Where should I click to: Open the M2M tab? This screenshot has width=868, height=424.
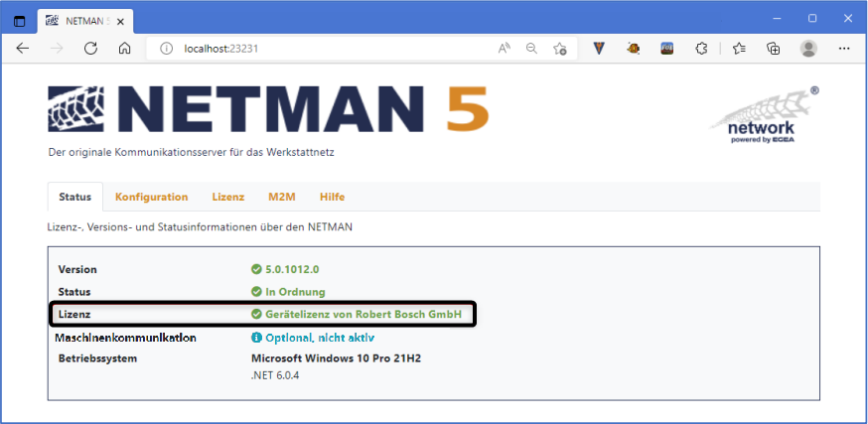coord(282,197)
